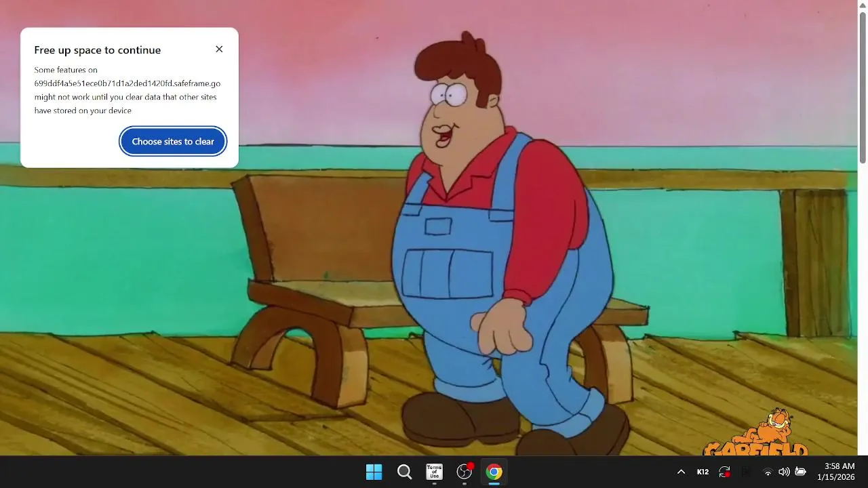Viewport: 868px width, 488px height.
Task: Click the Choose sites to clear button
Action: point(173,142)
